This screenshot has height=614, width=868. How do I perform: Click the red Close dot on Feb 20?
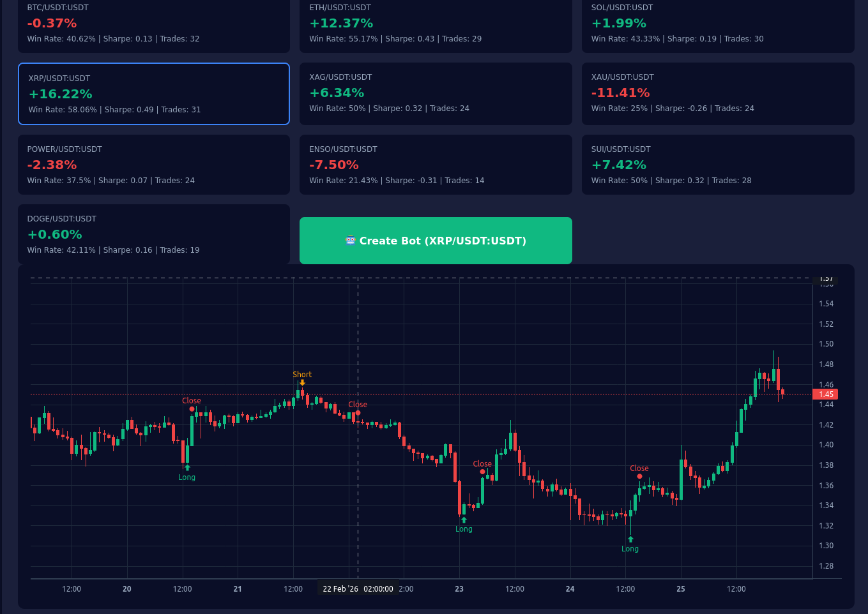point(192,409)
